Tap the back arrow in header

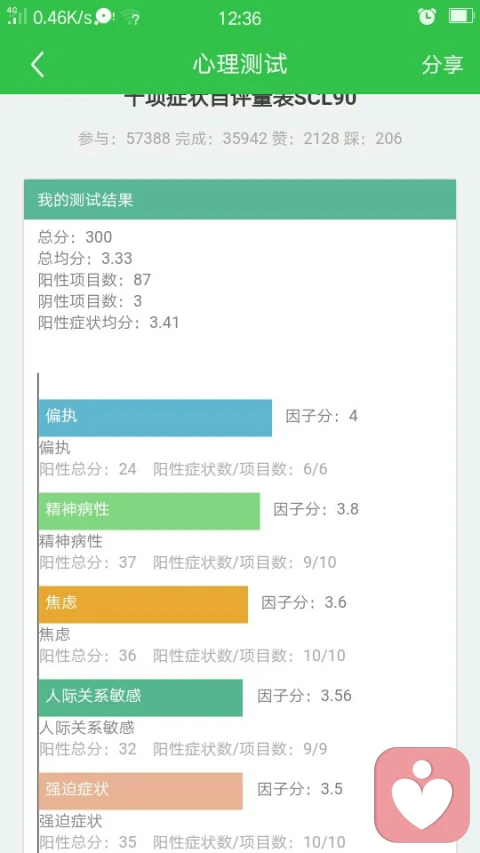(37, 65)
